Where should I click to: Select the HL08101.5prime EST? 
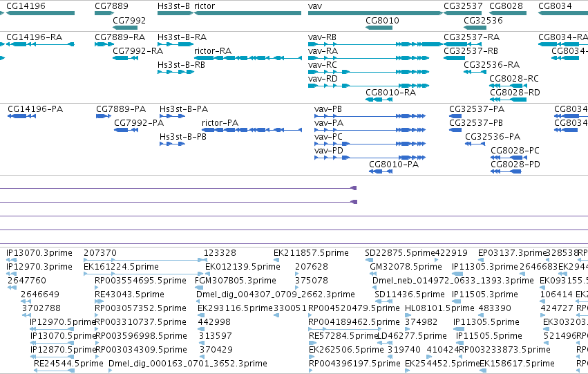point(408,315)
